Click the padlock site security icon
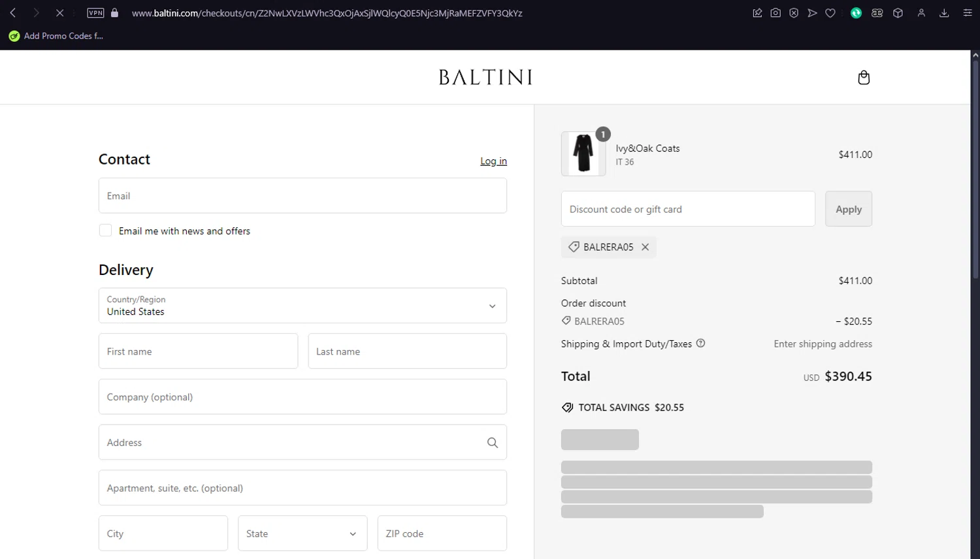 pos(115,12)
